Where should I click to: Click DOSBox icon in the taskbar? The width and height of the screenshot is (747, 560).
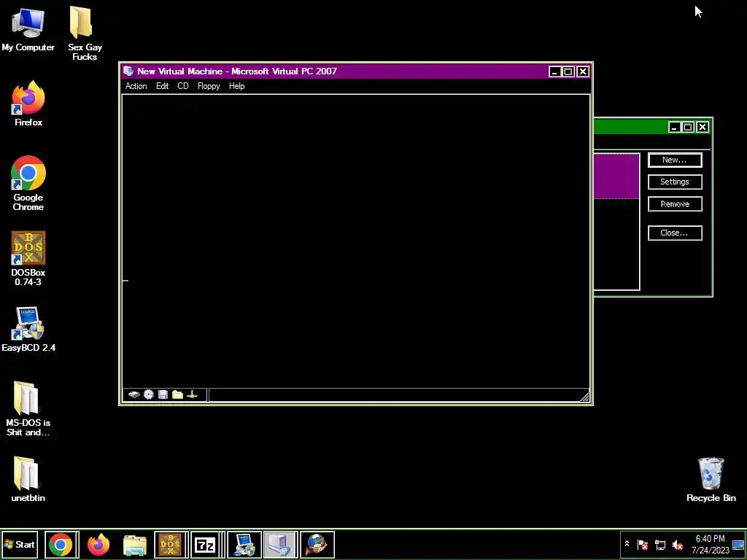coord(170,544)
